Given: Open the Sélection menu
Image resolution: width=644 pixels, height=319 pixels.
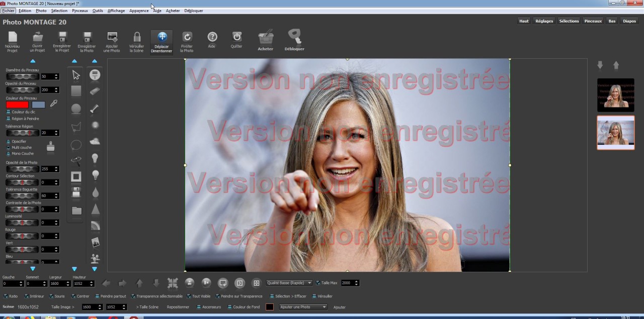Looking at the screenshot, I should coord(59,11).
